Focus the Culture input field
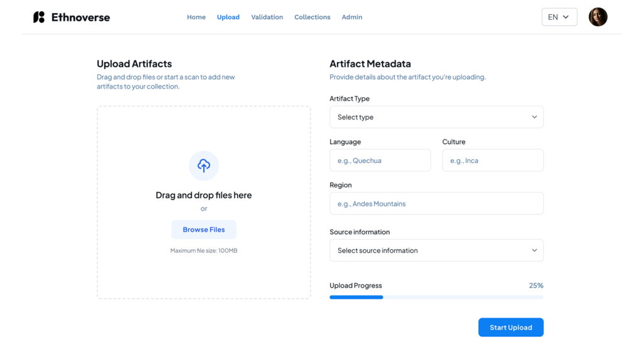Screen dimensions: 644x363 (x=492, y=160)
